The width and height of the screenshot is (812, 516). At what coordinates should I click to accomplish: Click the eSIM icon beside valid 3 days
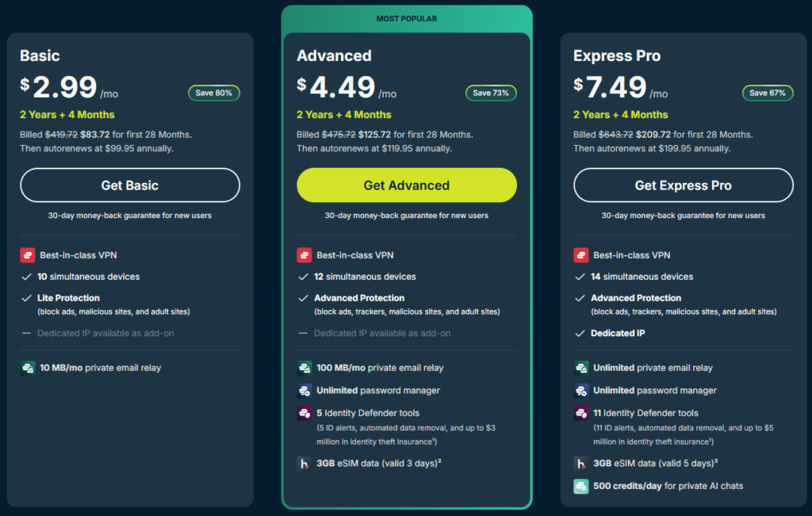pos(304,463)
